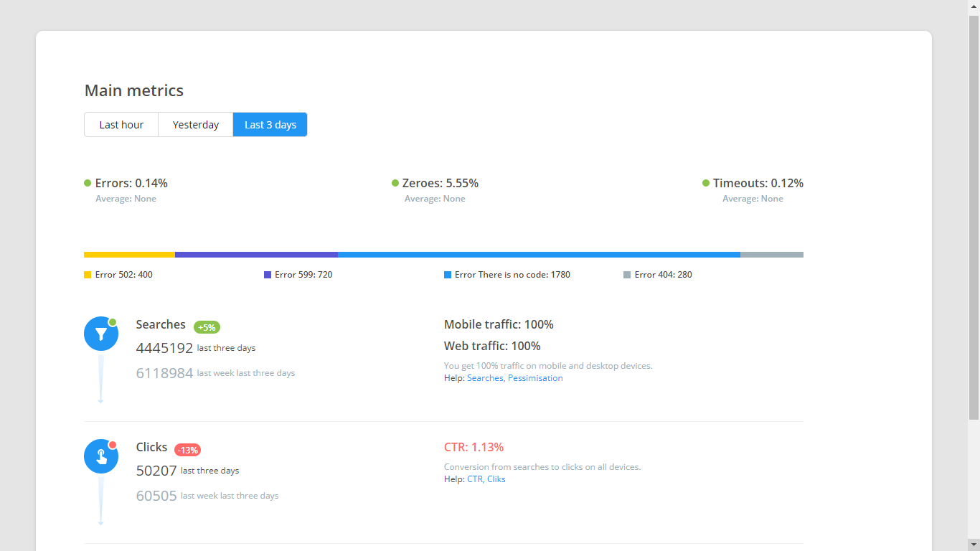Click the 60505 last week clicks value

click(x=156, y=496)
